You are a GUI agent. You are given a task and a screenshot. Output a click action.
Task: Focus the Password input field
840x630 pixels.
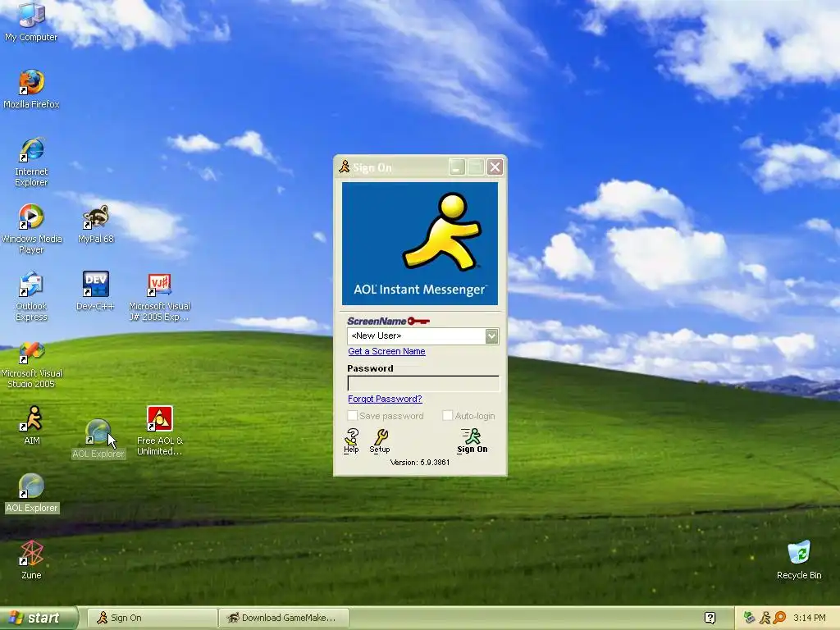pyautogui.click(x=423, y=384)
